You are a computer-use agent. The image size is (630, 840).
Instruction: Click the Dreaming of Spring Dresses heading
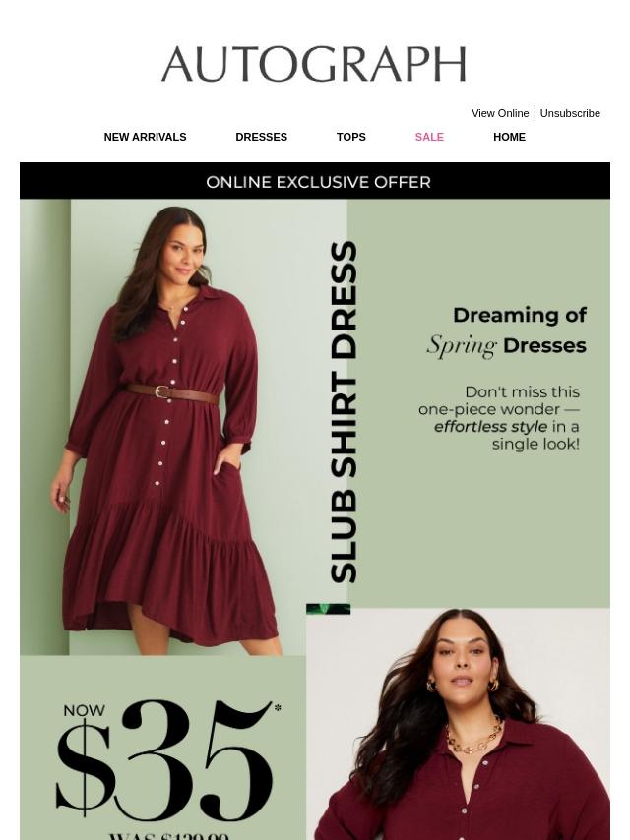pos(507,330)
